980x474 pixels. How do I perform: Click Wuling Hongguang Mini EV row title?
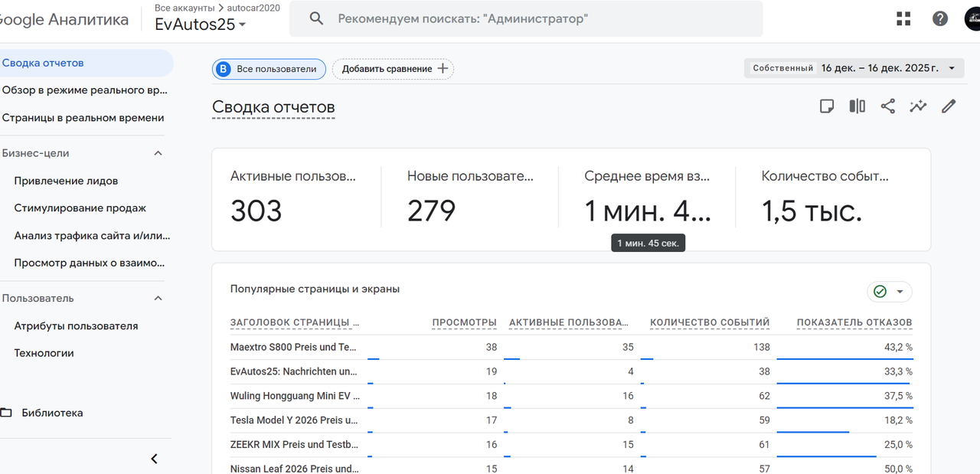pyautogui.click(x=295, y=396)
